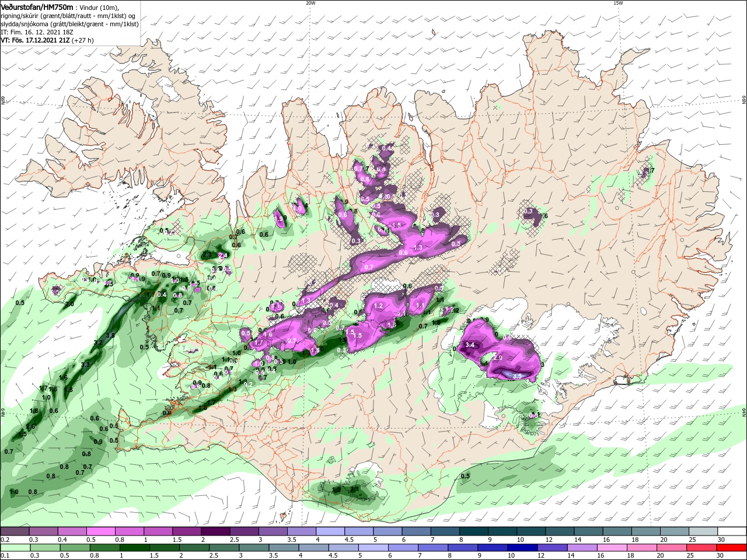Click the white swatch labeled 30 in upper legend row

click(732, 531)
